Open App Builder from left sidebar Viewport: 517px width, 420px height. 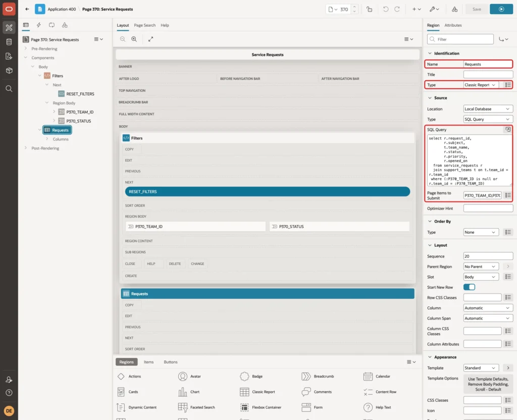click(9, 27)
